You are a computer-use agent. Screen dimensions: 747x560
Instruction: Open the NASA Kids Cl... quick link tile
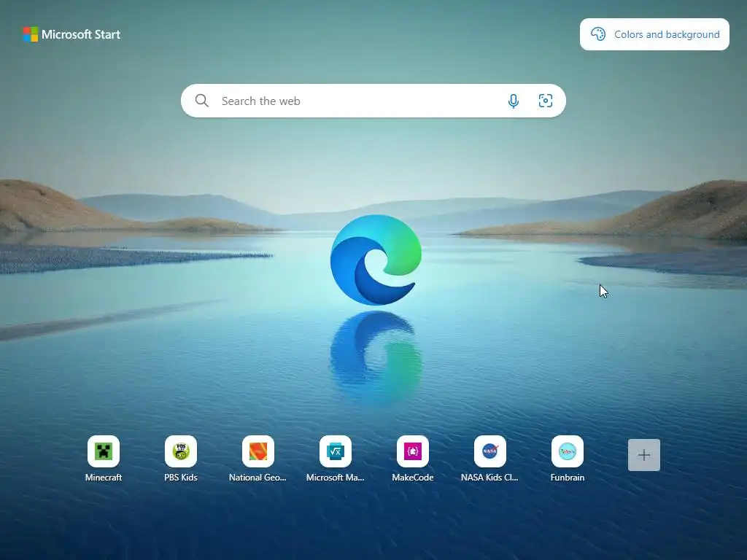pyautogui.click(x=489, y=451)
